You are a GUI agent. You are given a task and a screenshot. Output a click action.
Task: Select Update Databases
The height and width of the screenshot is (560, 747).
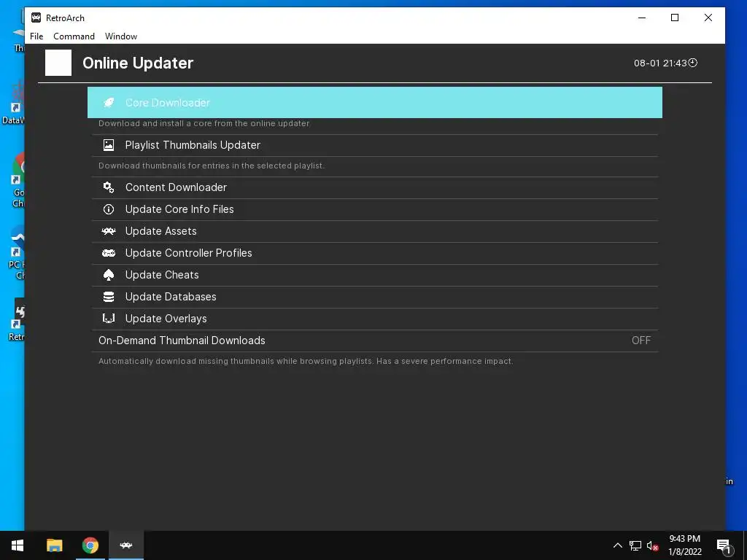click(x=375, y=297)
